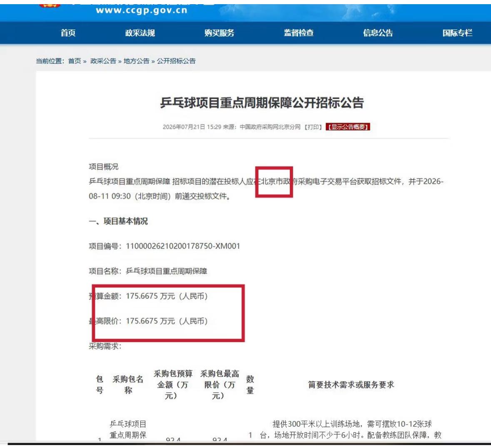Follow the 政采公告 breadcrumb link
This screenshot has width=491, height=448.
(103, 61)
